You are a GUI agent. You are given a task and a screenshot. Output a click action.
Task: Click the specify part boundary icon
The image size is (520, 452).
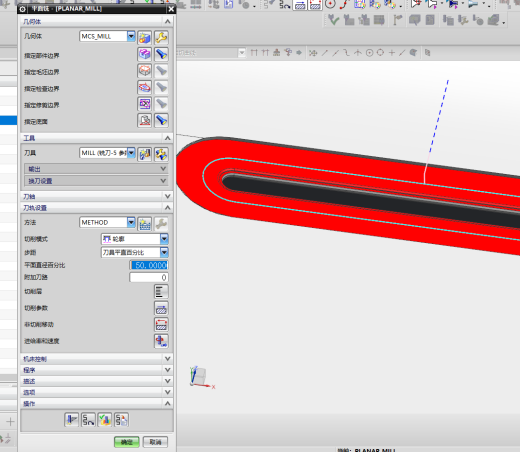pyautogui.click(x=145, y=54)
